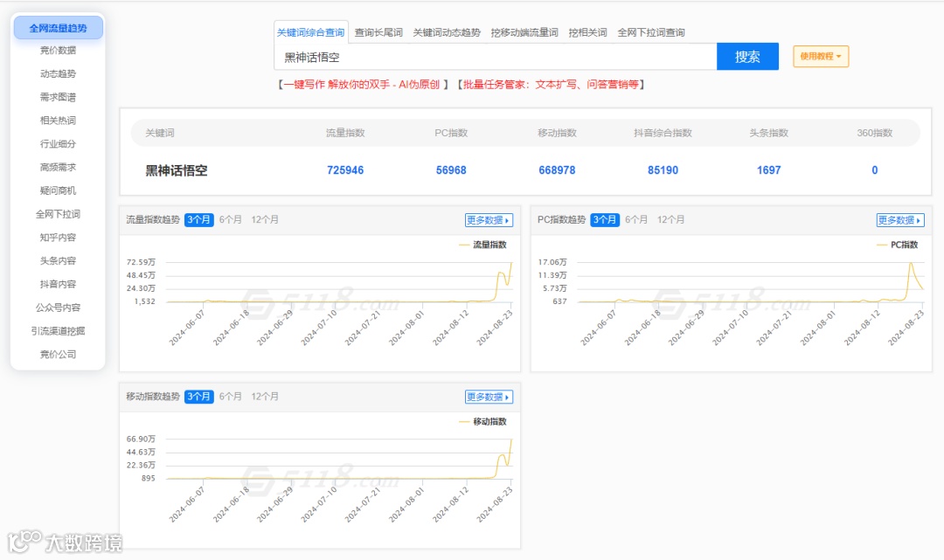This screenshot has height=560, width=944.
Task: Open the 725946 流量指数 value link
Action: 345,170
